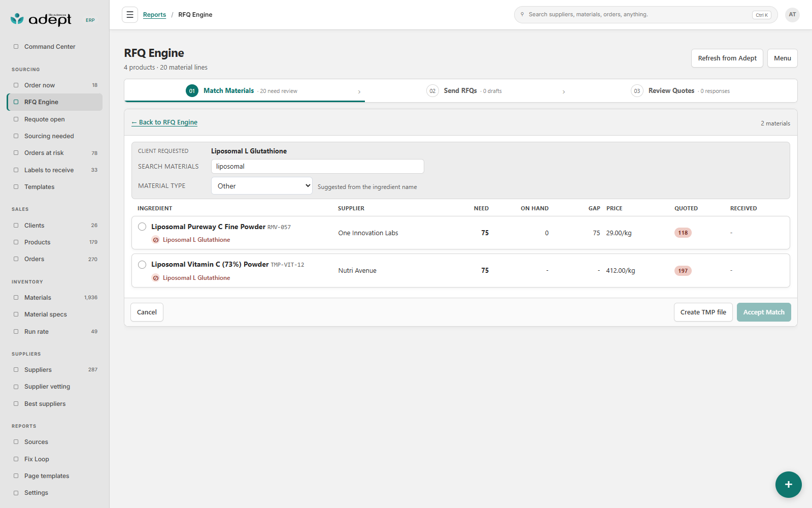The height and width of the screenshot is (508, 812).
Task: Click chevron after Send RFQs step
Action: pyautogui.click(x=564, y=92)
